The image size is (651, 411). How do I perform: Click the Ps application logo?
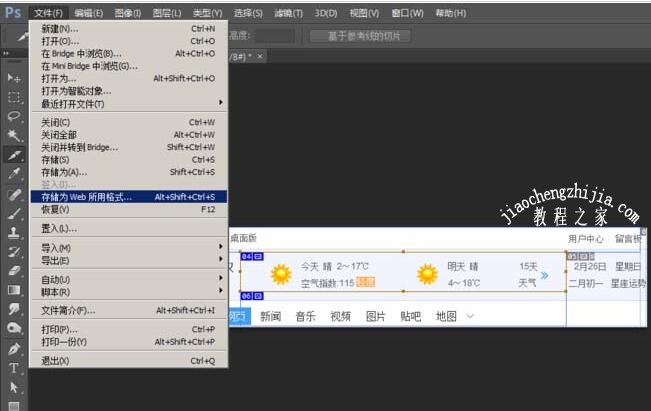13,12
